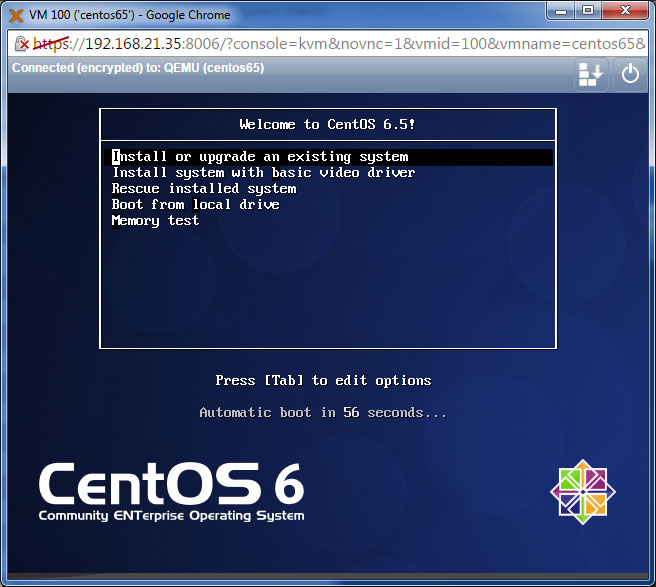Click 'Press [Tab] to edit options' text
This screenshot has height=587, width=656.
tap(323, 380)
